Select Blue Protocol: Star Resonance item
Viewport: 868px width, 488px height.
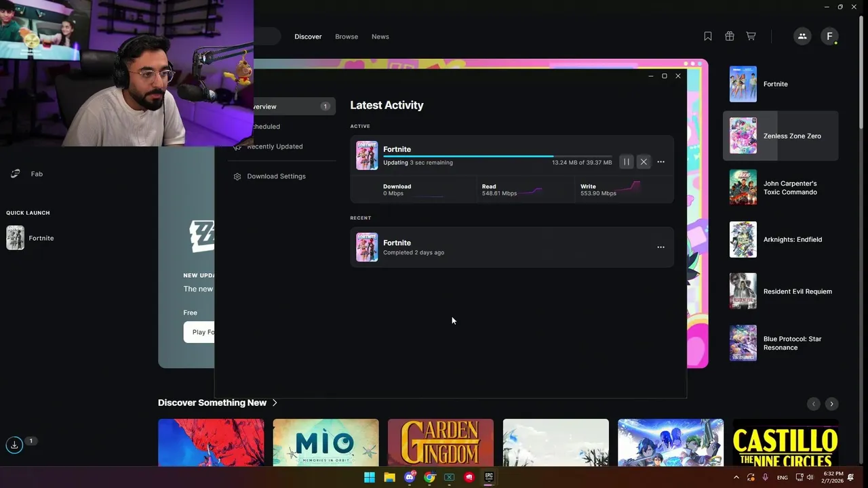coord(781,343)
